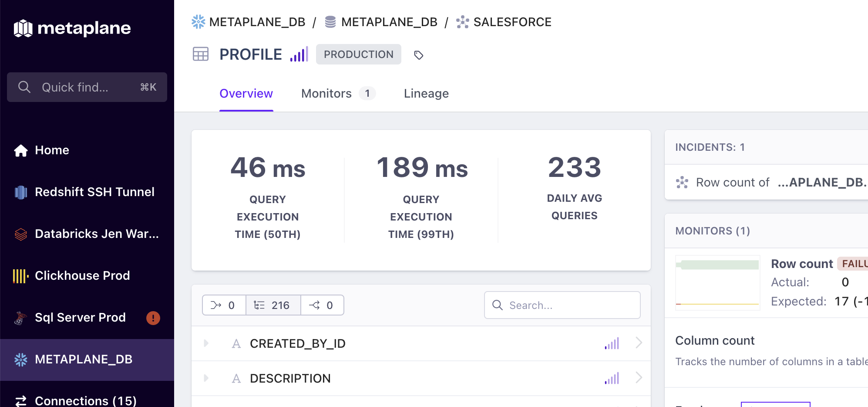Expand the CREATED_BY_ID column row
868x407 pixels.
pos(206,343)
